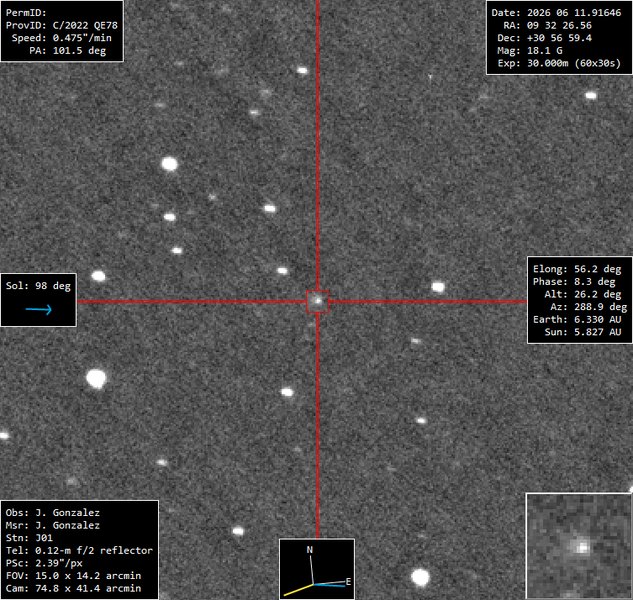Click the "Alt: 26.2 deg" value
Image resolution: width=633 pixels, height=600 pixels.
click(583, 294)
